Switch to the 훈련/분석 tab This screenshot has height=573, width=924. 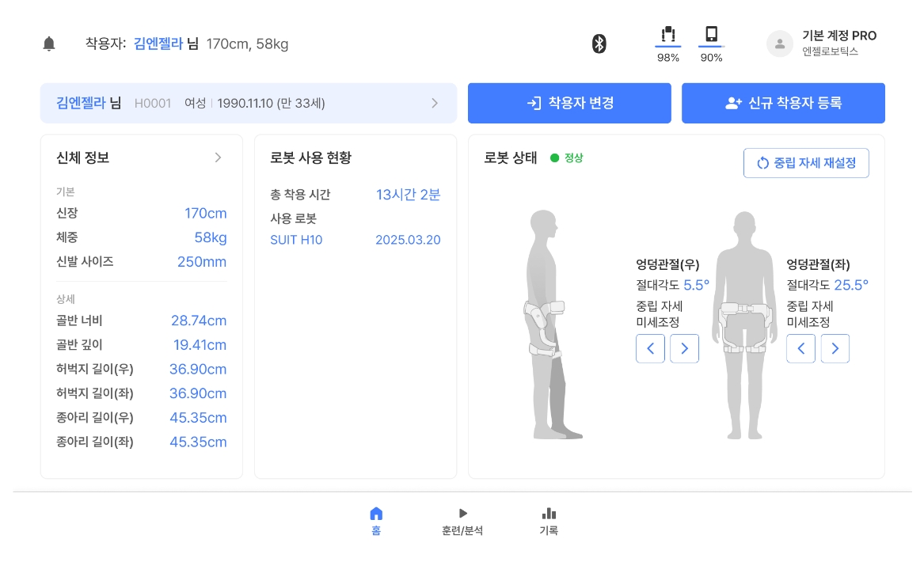[x=462, y=522]
